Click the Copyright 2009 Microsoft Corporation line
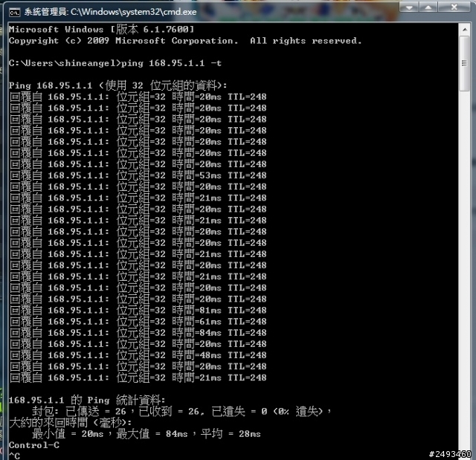Screen dimensions: 476x460 coord(185,41)
